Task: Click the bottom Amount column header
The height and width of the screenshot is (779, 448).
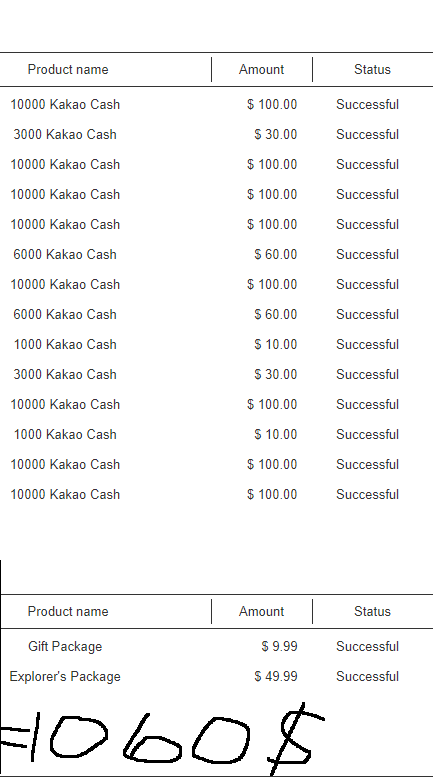Action: coord(261,612)
